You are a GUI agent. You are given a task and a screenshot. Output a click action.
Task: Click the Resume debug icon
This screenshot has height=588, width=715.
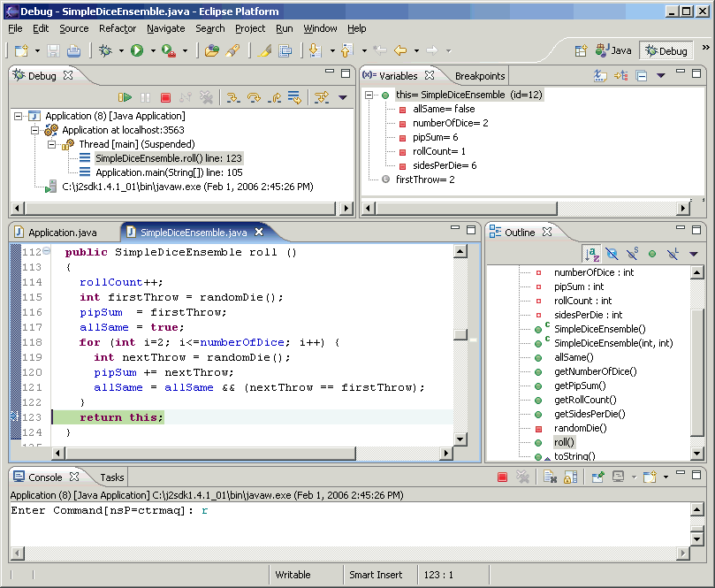125,97
